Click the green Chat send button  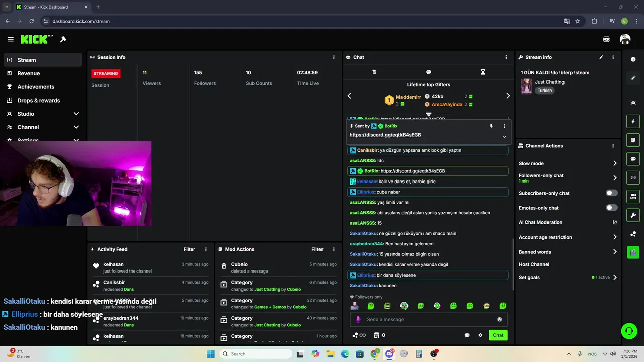tap(498, 335)
